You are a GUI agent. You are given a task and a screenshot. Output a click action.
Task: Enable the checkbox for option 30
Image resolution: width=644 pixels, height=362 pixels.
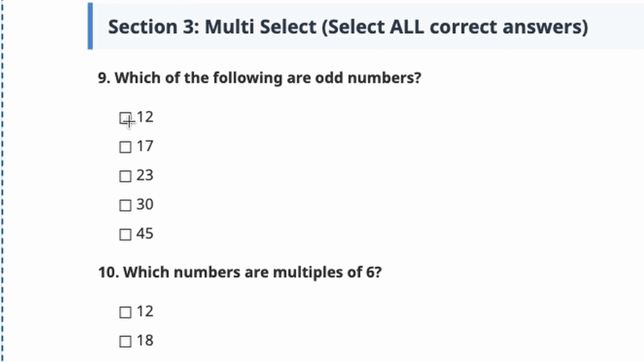[125, 206]
